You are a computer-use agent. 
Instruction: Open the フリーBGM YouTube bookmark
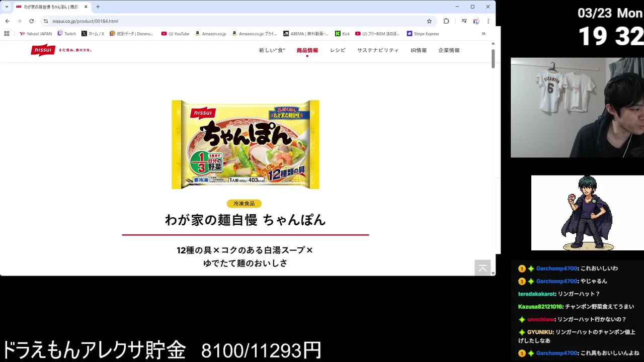[x=377, y=34]
